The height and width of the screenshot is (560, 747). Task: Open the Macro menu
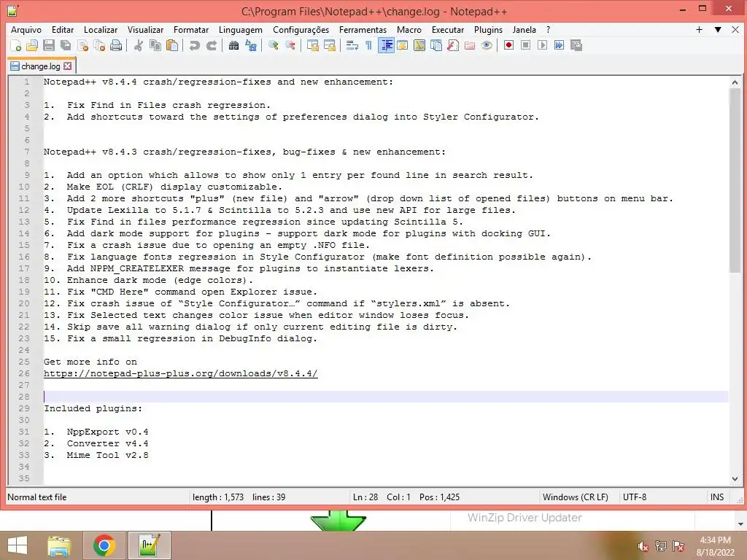409,29
